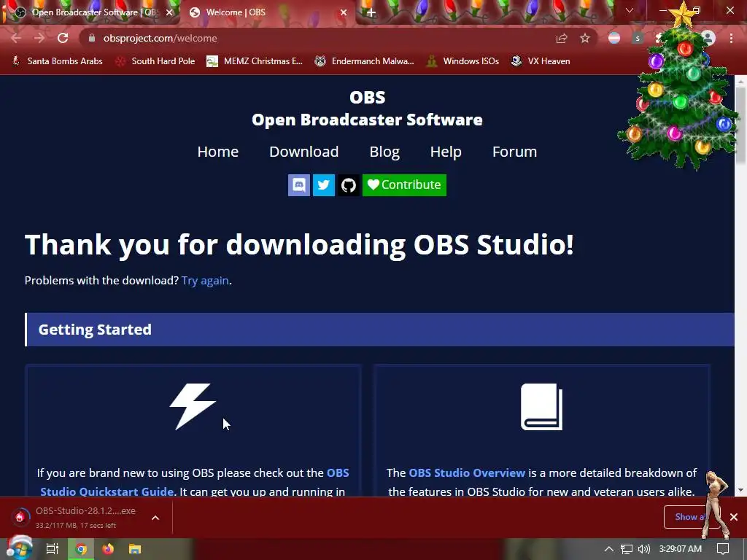The image size is (747, 560).
Task: Click the scrollbar down arrow
Action: coord(740,490)
